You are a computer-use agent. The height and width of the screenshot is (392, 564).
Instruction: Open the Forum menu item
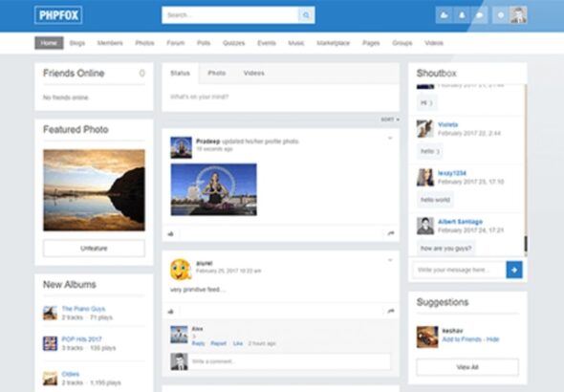coord(176,43)
